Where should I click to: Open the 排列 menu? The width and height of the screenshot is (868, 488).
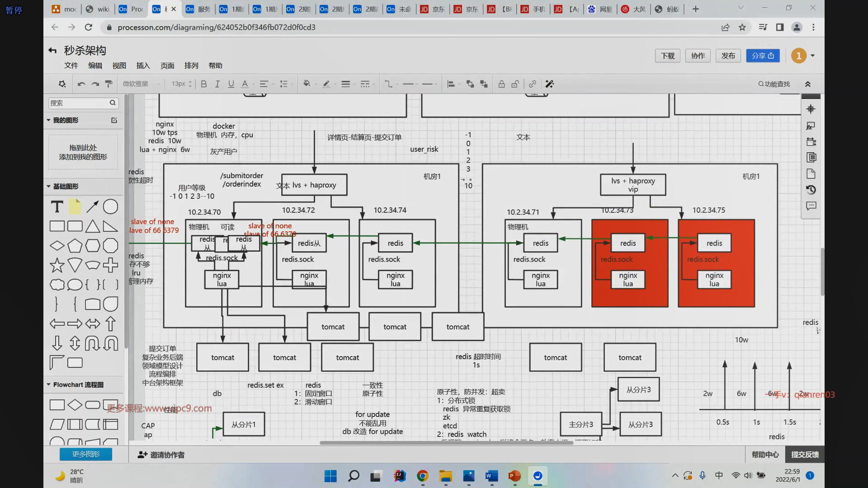[191, 66]
